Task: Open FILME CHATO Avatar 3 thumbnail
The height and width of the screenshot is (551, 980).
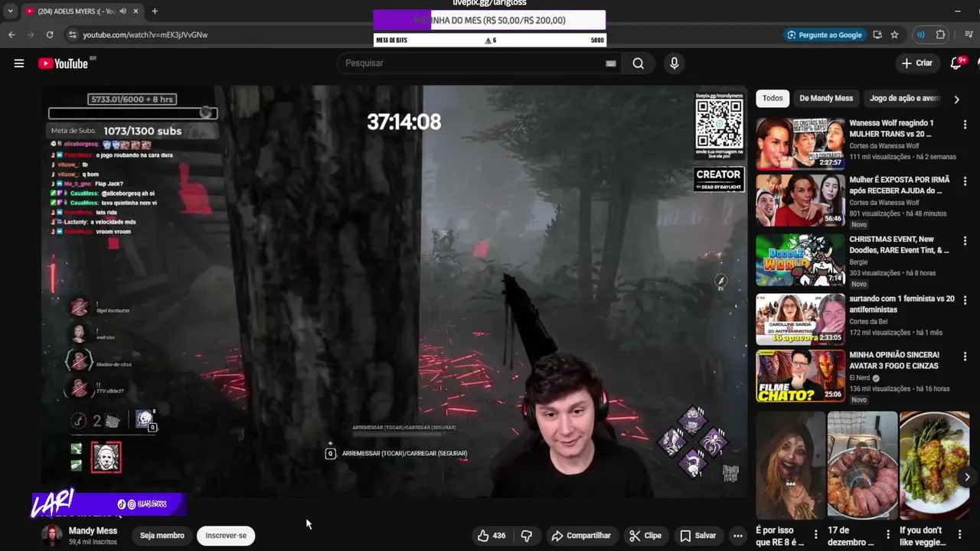Action: [801, 376]
